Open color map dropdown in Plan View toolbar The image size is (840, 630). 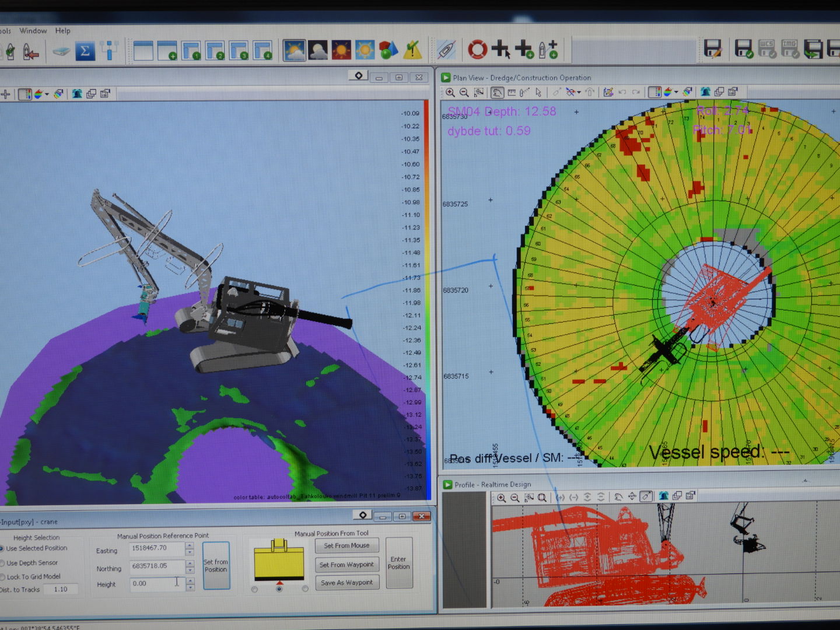676,92
